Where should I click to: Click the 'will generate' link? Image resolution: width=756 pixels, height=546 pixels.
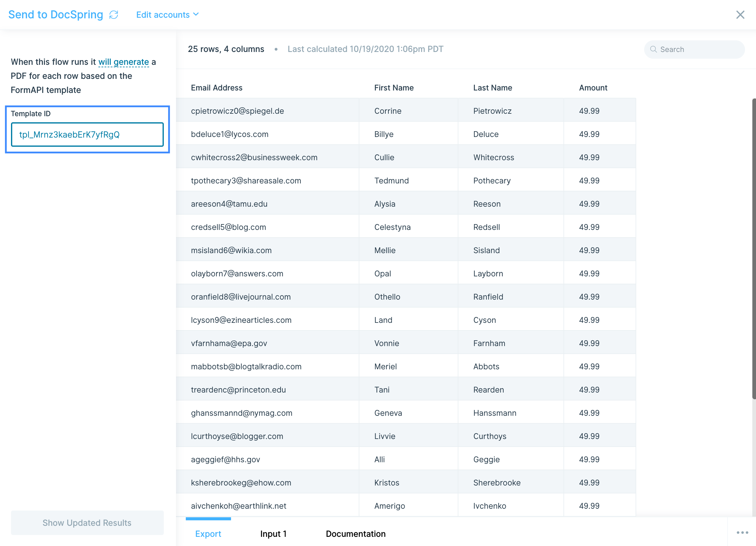(123, 62)
